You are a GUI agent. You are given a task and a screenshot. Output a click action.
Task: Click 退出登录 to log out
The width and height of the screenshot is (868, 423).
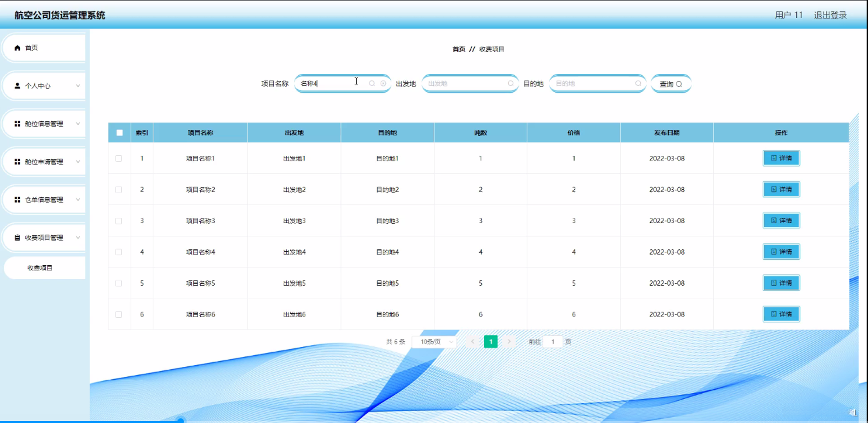click(x=830, y=15)
